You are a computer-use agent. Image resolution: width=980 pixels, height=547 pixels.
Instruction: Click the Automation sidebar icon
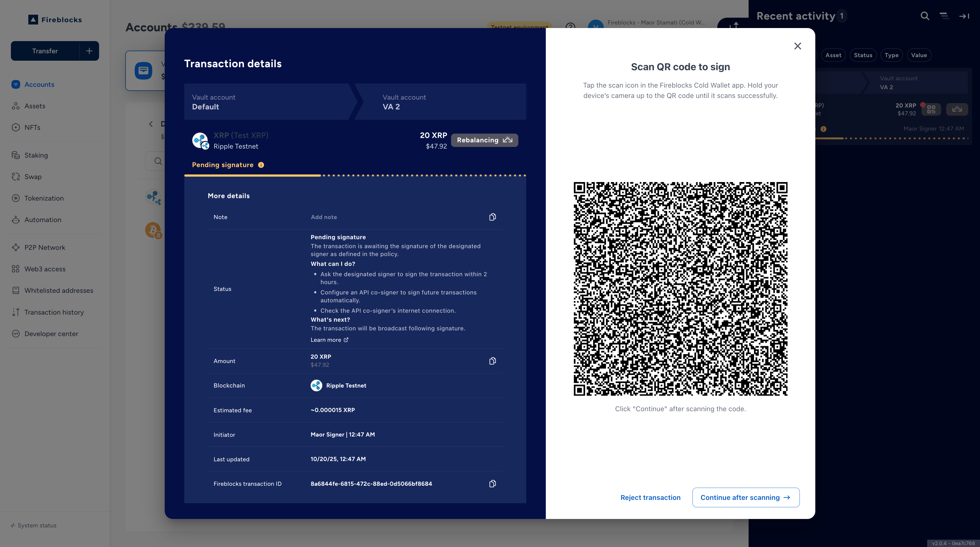(16, 220)
